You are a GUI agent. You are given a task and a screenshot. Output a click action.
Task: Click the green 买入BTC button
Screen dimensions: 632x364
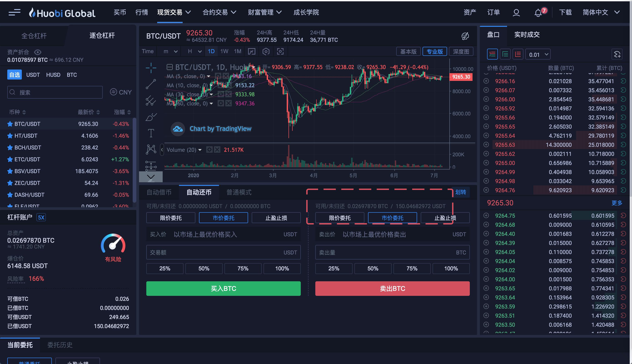(223, 289)
